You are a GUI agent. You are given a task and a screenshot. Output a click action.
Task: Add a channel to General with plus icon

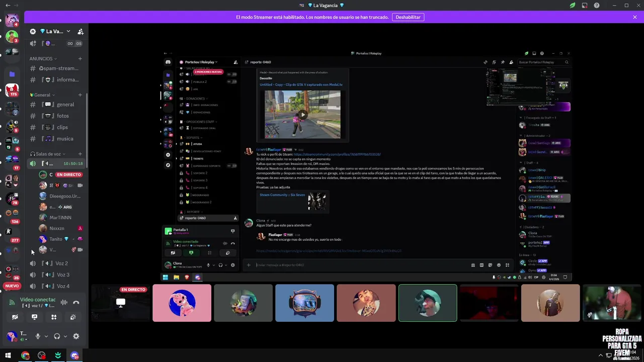[x=80, y=95]
